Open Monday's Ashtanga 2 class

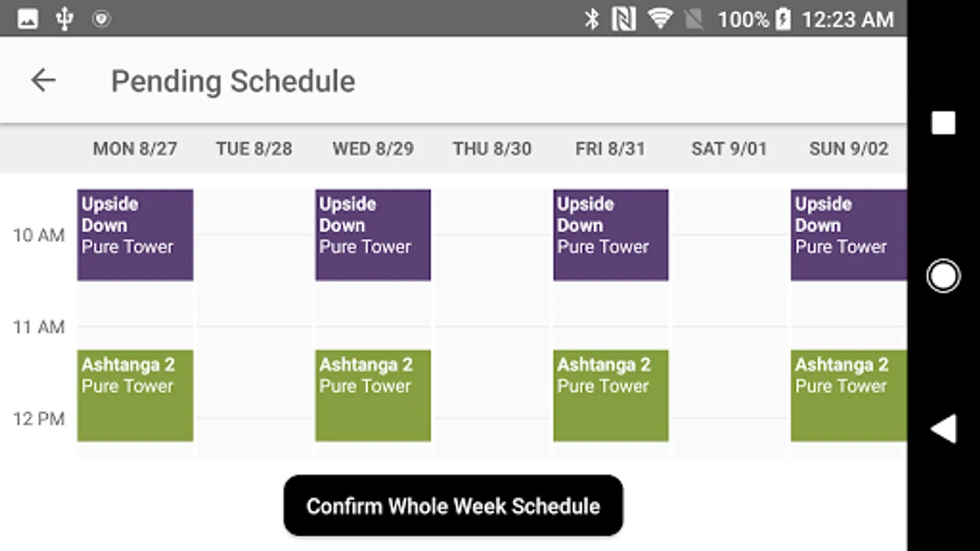[x=135, y=395]
